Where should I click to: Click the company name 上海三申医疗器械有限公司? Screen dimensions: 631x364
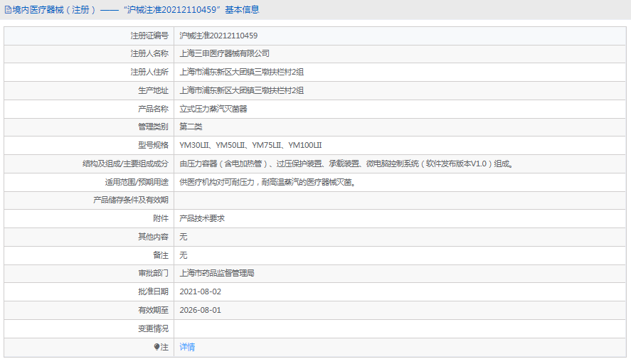point(225,53)
